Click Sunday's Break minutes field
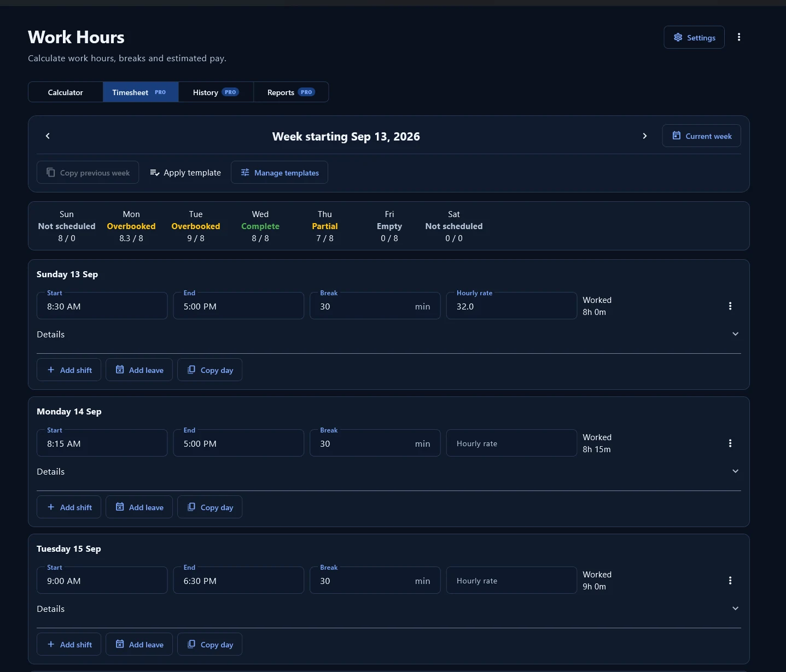Screen dimensions: 786x672 tap(375, 306)
